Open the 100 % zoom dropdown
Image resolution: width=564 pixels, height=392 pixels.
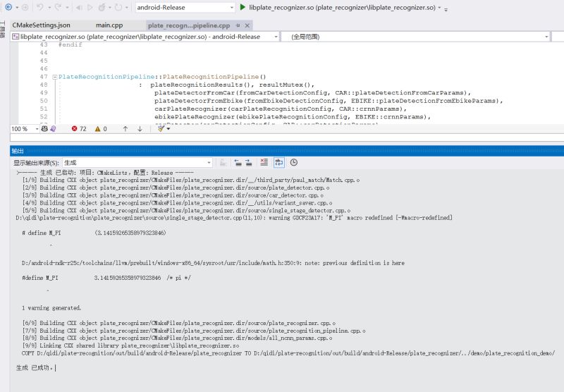point(37,129)
